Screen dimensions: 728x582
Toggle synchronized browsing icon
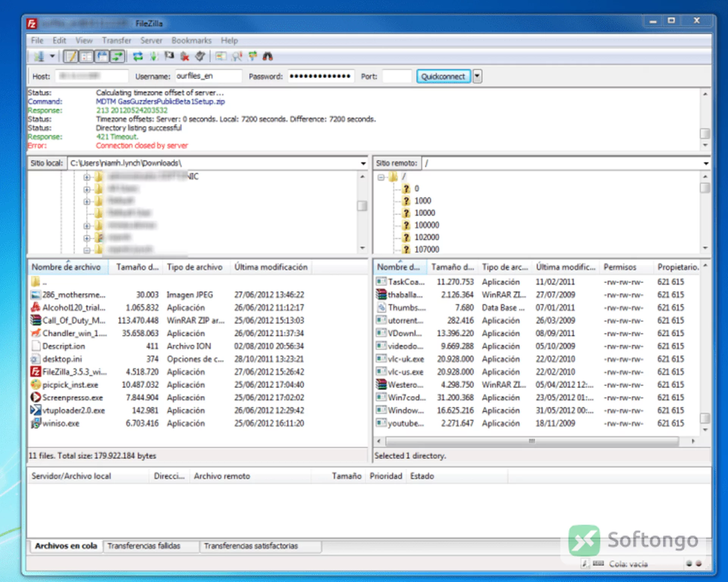tap(253, 57)
